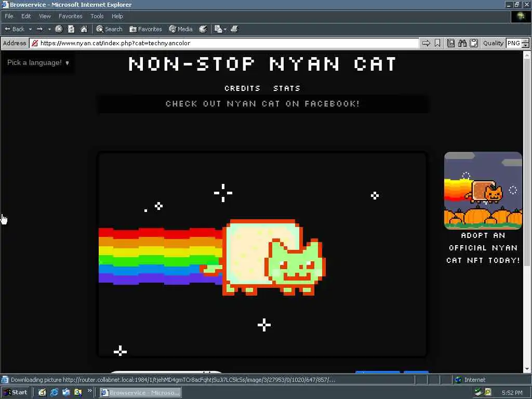532x399 pixels.
Task: Expand the Pick a language dropdown
Action: [38, 62]
